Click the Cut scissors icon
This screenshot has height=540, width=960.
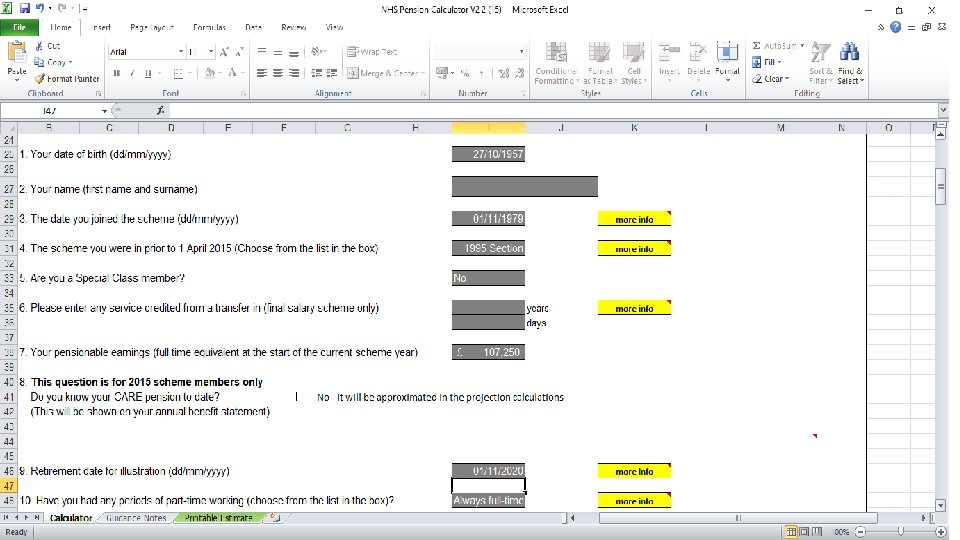pos(39,46)
